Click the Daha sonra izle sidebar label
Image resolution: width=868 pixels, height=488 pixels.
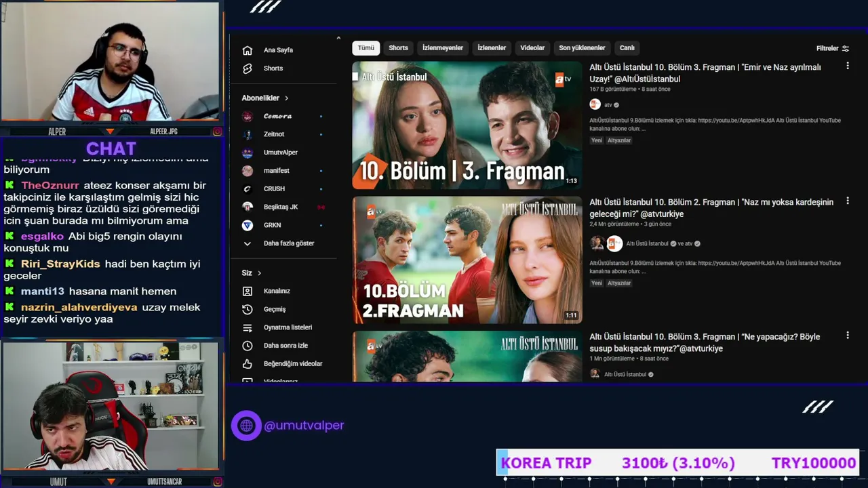285,346
